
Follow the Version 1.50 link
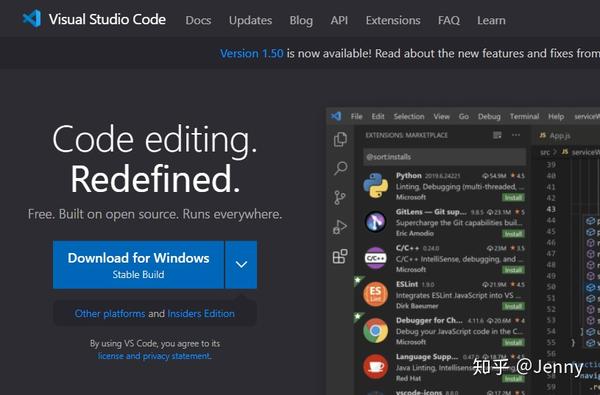click(x=252, y=54)
